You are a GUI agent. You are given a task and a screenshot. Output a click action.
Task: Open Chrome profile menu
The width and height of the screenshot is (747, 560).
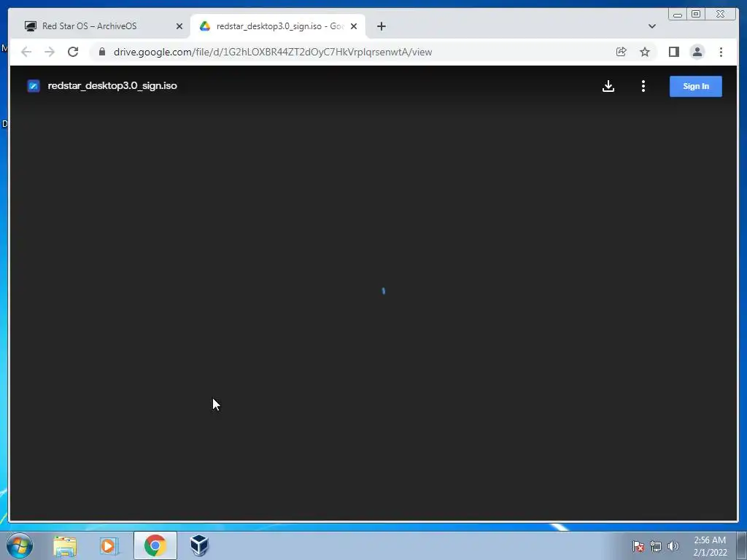[697, 52]
